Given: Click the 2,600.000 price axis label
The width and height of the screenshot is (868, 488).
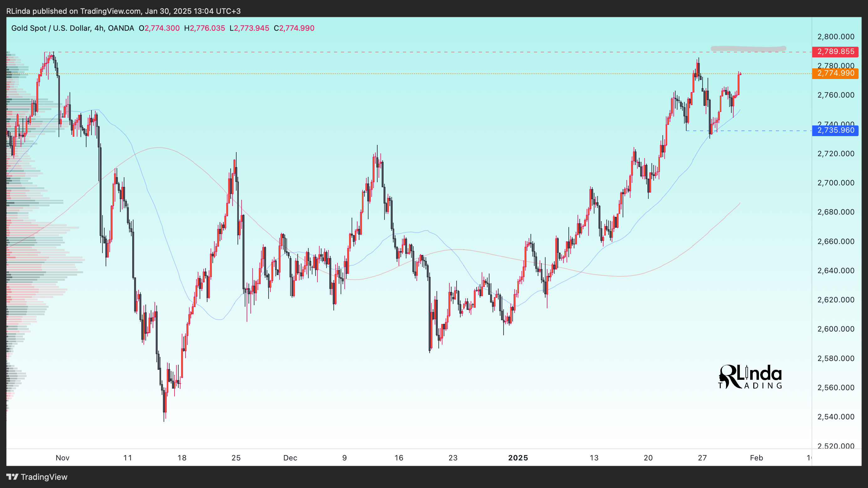Looking at the screenshot, I should click(836, 329).
